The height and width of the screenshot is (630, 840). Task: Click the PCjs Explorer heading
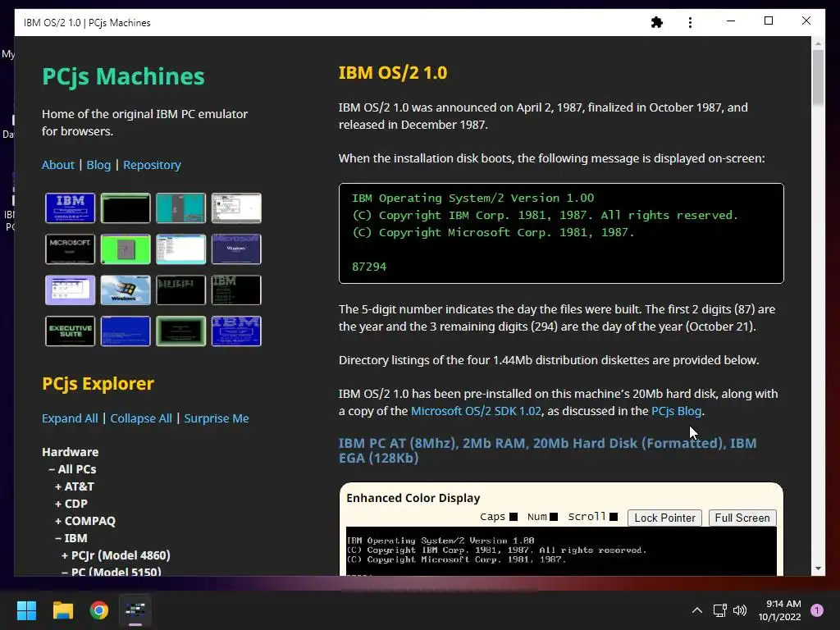(x=98, y=384)
